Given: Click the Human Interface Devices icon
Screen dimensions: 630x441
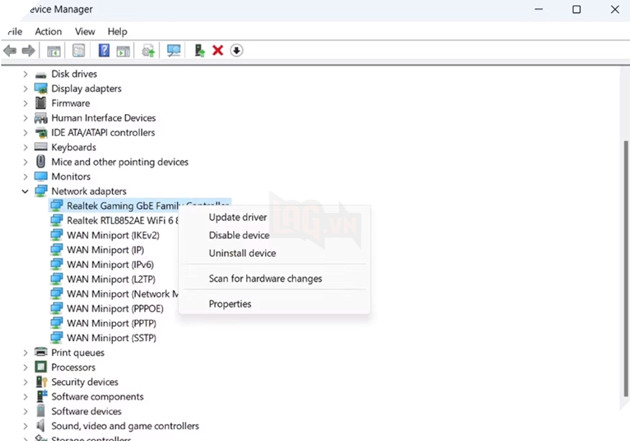Looking at the screenshot, I should coord(41,118).
